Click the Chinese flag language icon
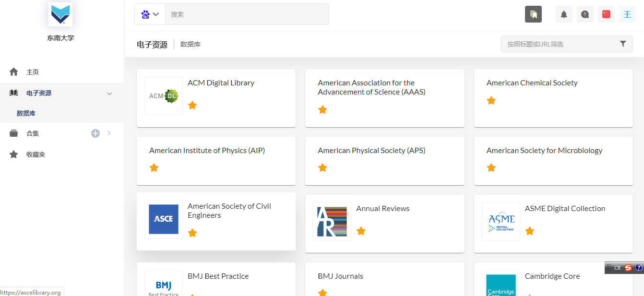The image size is (644, 296). pos(606,14)
